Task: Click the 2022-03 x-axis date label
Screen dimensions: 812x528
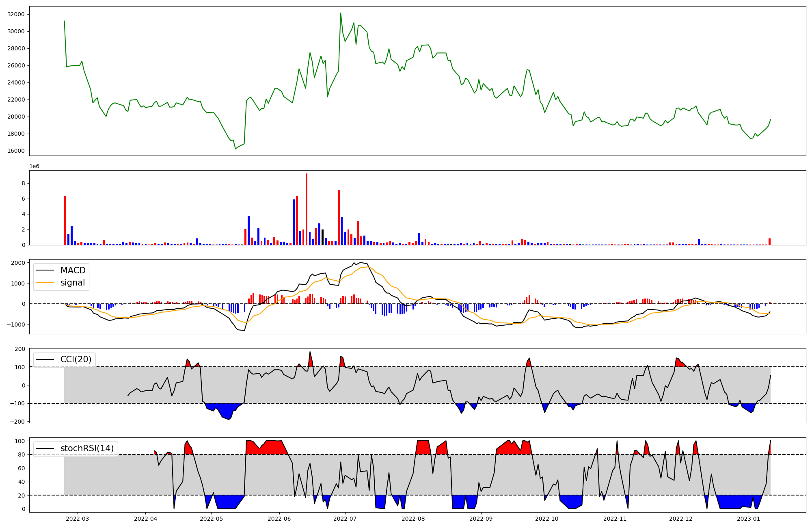Action: click(x=77, y=519)
